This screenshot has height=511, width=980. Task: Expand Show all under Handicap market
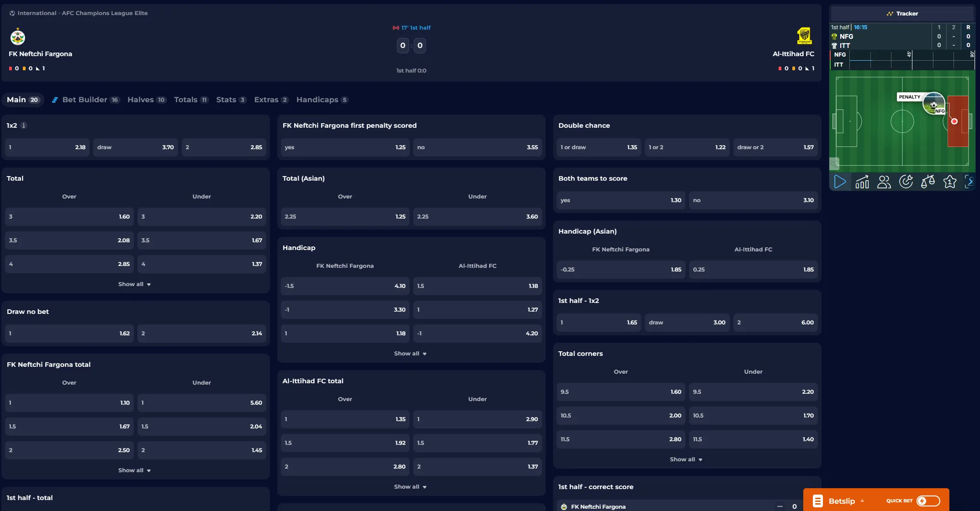pyautogui.click(x=411, y=354)
